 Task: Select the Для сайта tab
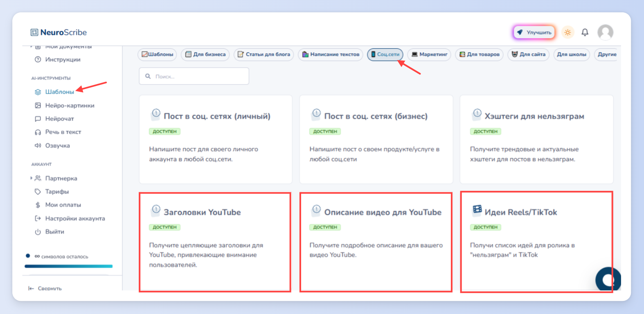coord(528,54)
